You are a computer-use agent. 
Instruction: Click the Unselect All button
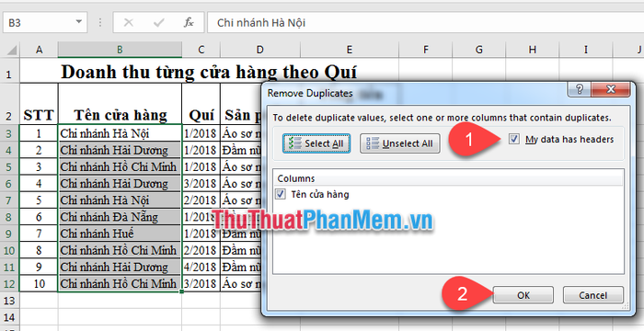[x=400, y=143]
